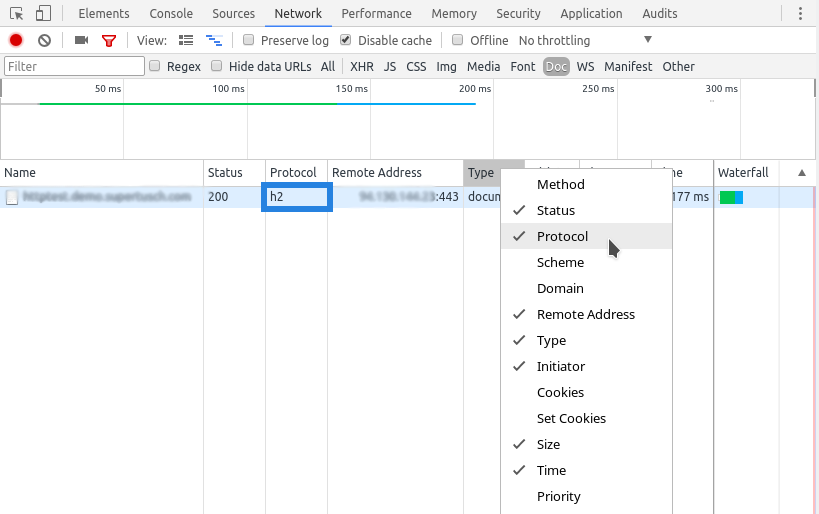
Task: Select Scheme in the column context menu
Action: tap(560, 262)
